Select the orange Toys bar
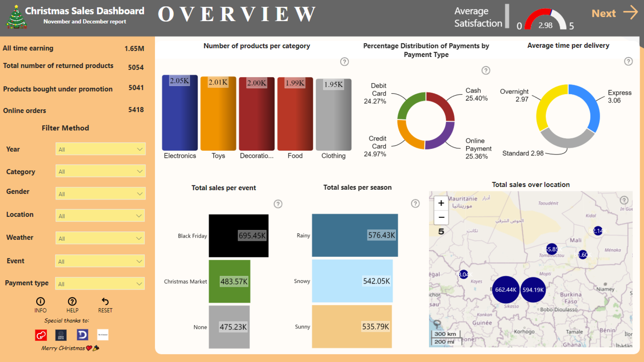Image resolution: width=644 pixels, height=362 pixels. (218, 114)
